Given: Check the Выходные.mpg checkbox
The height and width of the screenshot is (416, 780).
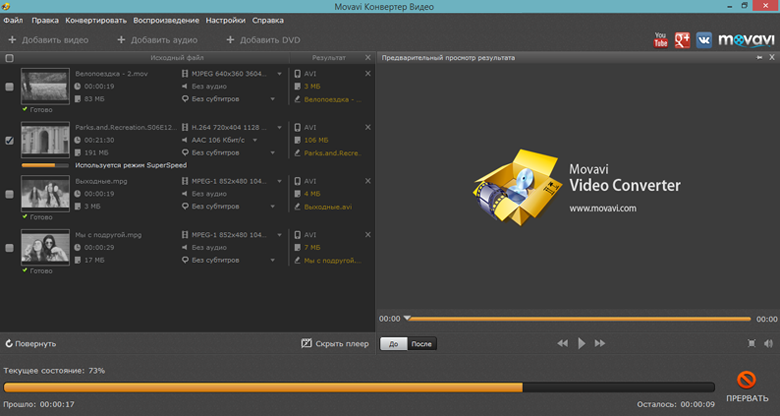Looking at the screenshot, I should click(x=9, y=194).
